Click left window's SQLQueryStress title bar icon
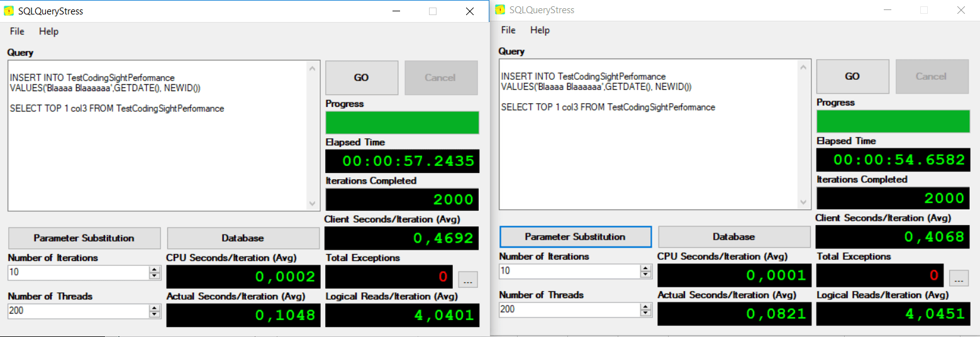This screenshot has width=980, height=337. tap(9, 11)
